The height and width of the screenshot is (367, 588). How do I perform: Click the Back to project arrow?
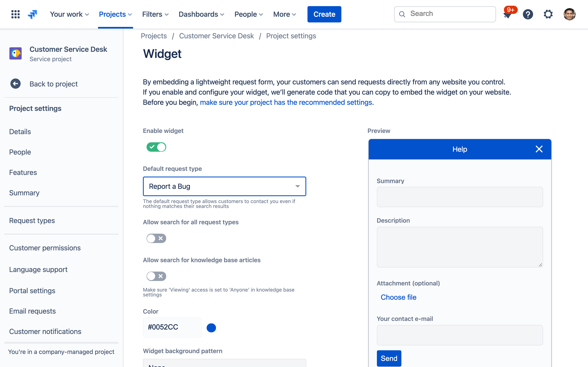pos(15,84)
